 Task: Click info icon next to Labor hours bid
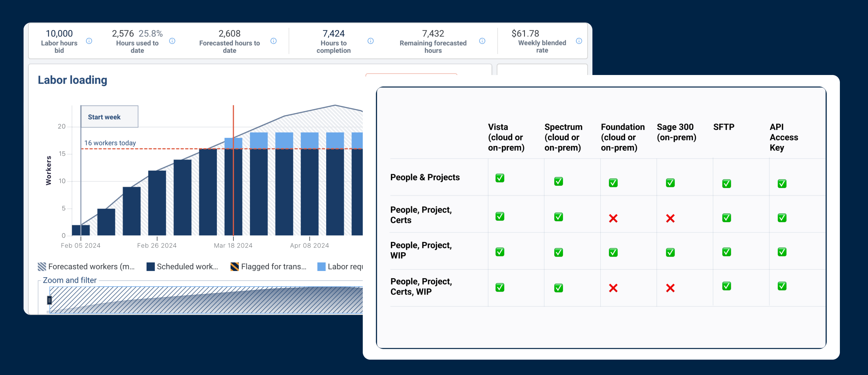[89, 41]
